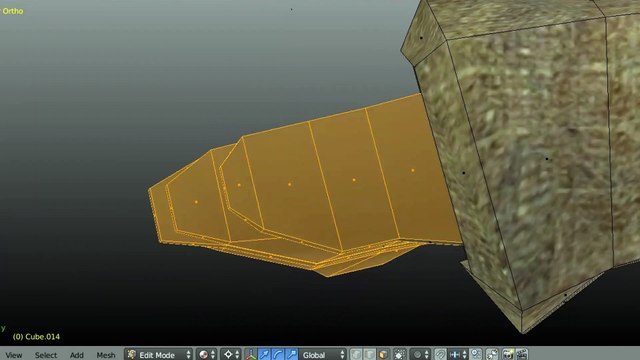Click the Ortho view label
This screenshot has width=640, height=360.
click(13, 11)
